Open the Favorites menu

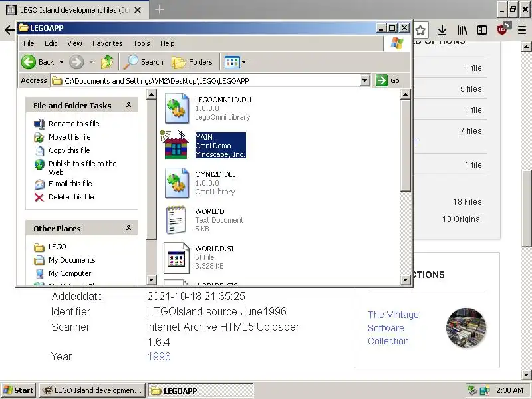[x=108, y=43]
